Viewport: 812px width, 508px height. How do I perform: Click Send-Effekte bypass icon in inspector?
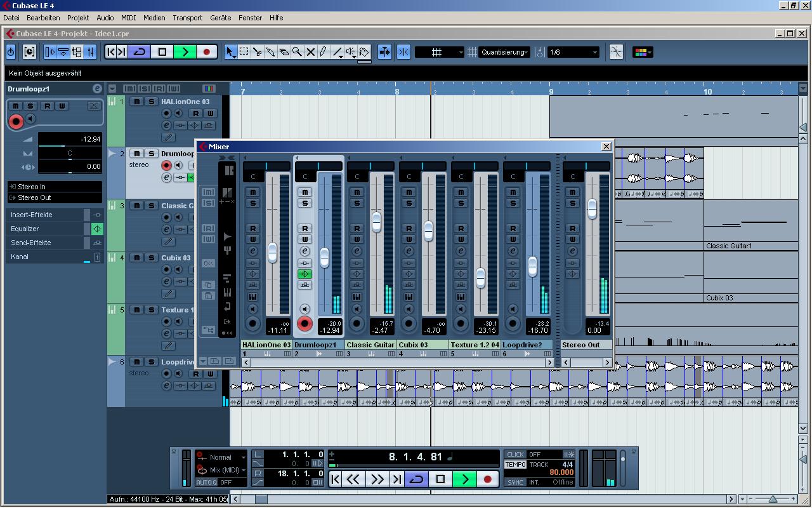coord(98,243)
